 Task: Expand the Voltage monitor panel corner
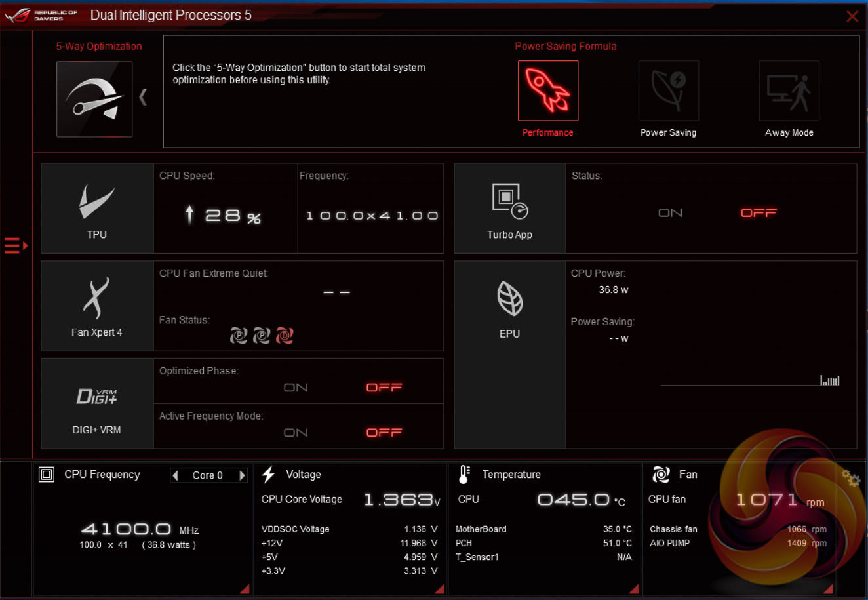pyautogui.click(x=439, y=589)
